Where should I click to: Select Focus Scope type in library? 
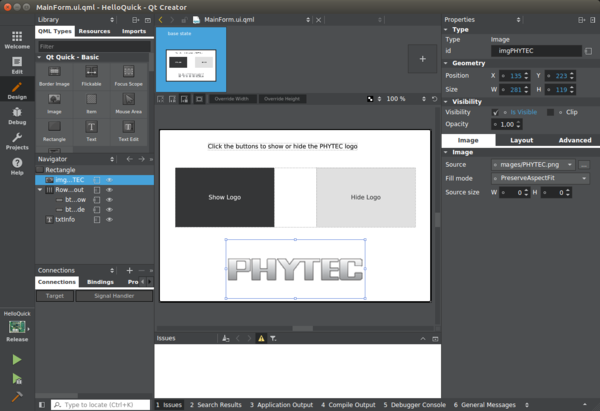pos(128,76)
